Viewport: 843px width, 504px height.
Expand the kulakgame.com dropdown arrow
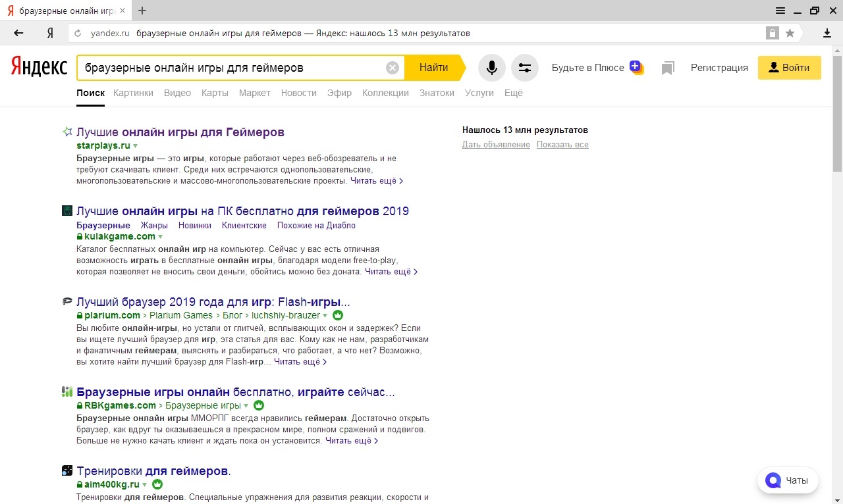161,237
